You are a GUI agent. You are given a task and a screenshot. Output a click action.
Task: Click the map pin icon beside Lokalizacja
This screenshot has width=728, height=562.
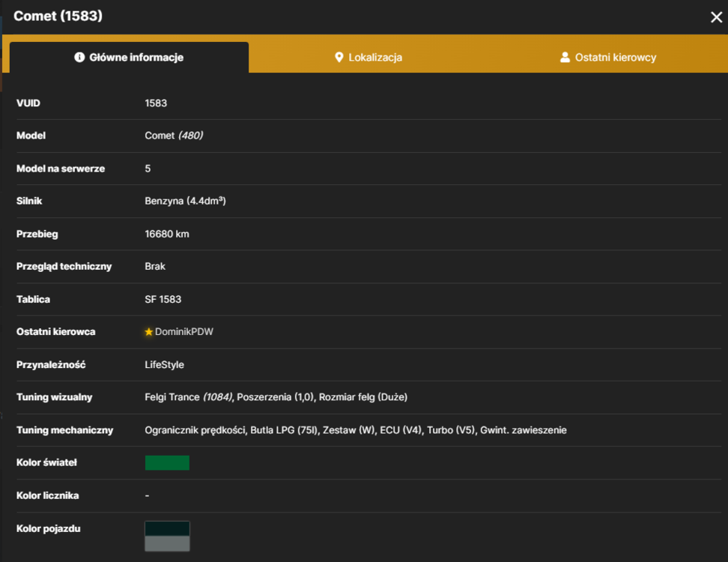pyautogui.click(x=339, y=57)
